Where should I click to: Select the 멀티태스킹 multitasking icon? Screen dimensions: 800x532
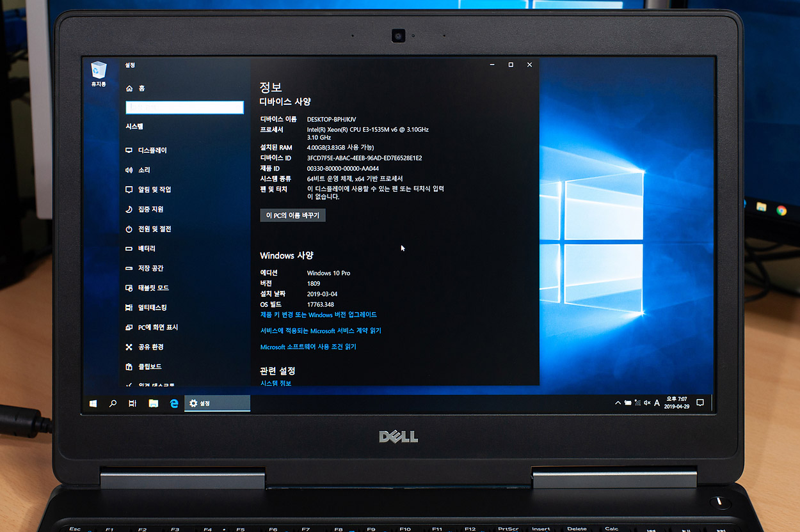pyautogui.click(x=129, y=308)
